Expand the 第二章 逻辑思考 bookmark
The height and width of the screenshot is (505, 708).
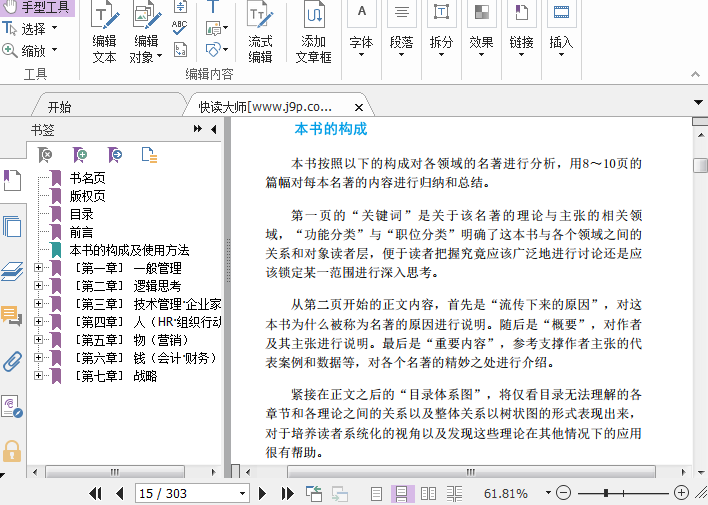pyautogui.click(x=39, y=285)
